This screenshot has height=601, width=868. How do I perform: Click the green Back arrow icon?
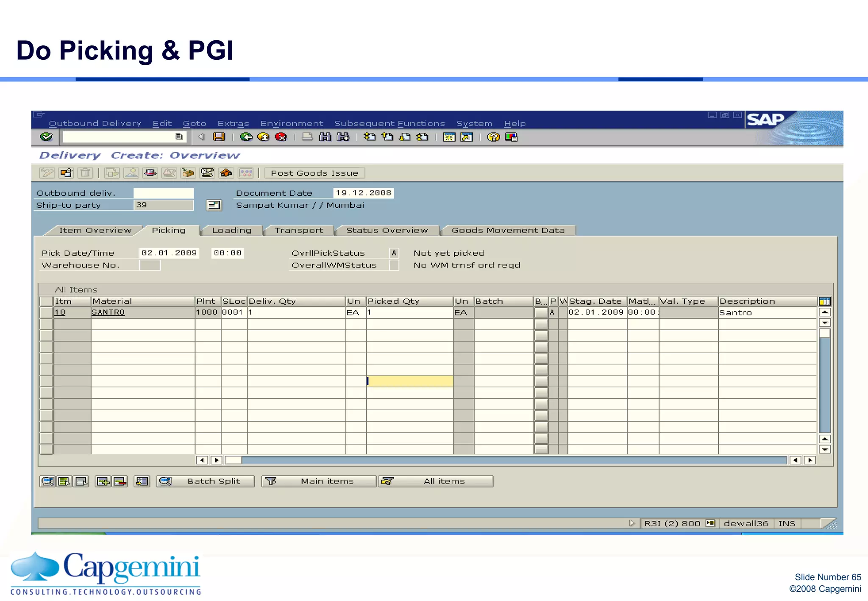[246, 137]
